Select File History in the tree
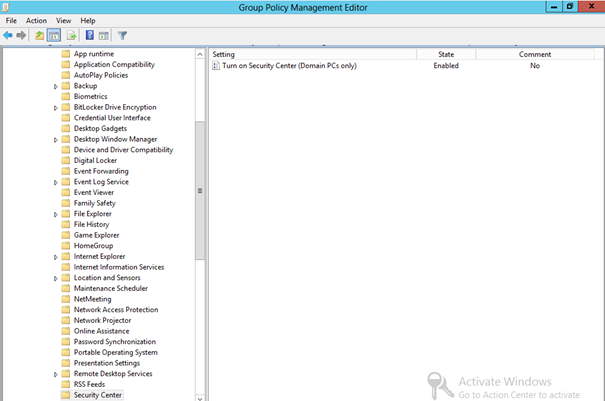Image resolution: width=605 pixels, height=401 pixels. [91, 224]
